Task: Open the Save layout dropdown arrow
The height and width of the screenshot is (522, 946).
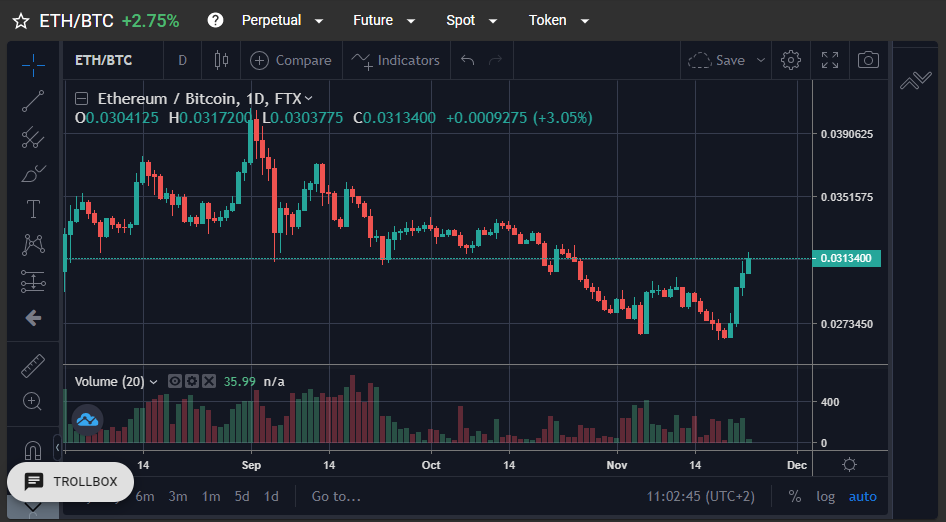Action: pos(761,60)
